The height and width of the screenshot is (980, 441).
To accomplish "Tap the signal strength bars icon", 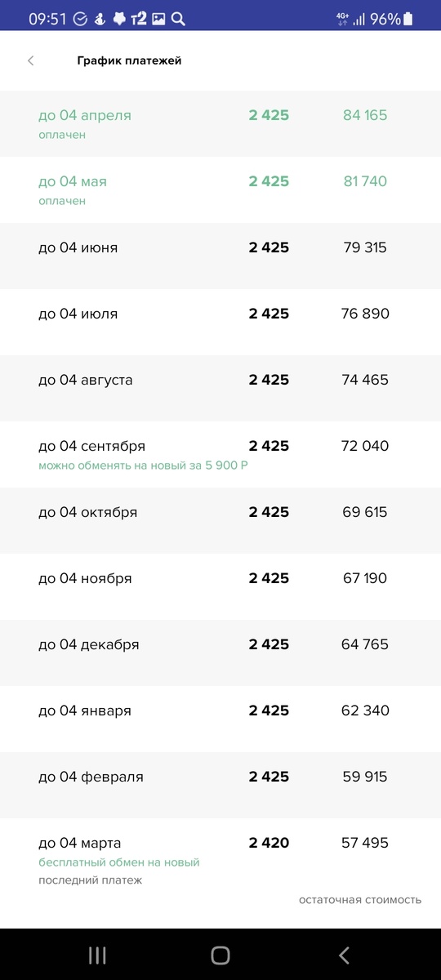I will (359, 19).
